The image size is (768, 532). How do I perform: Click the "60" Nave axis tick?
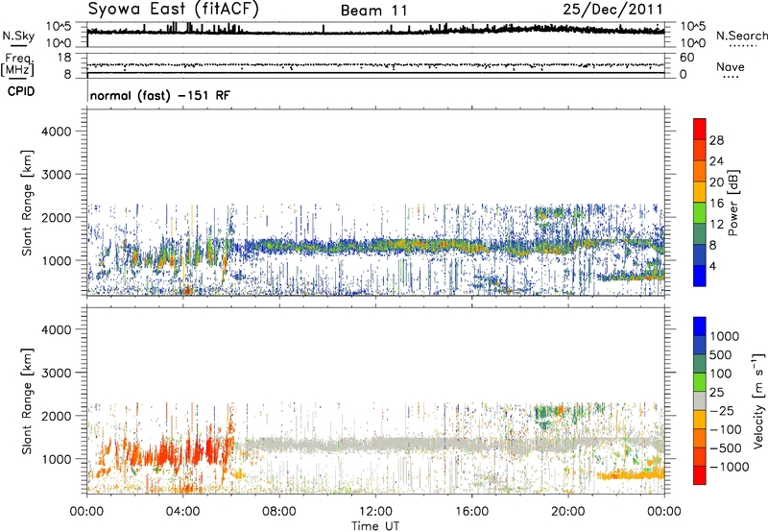pos(686,58)
